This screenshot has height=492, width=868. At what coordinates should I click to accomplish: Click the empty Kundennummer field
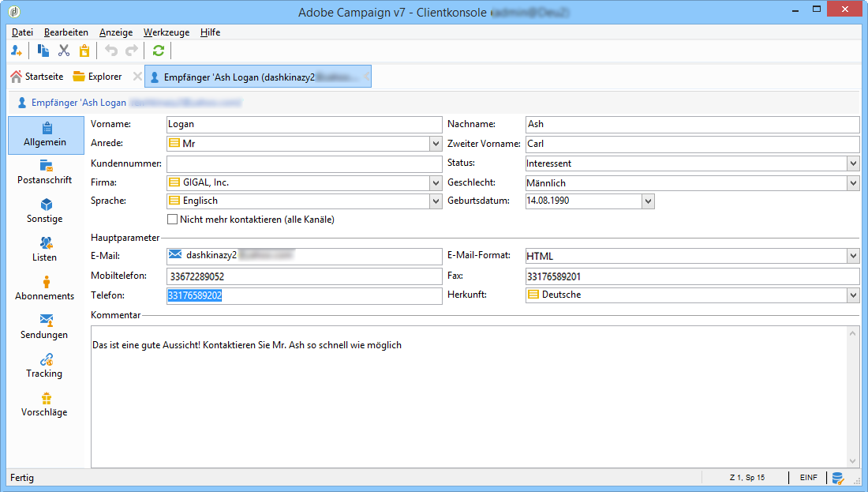pyautogui.click(x=304, y=164)
